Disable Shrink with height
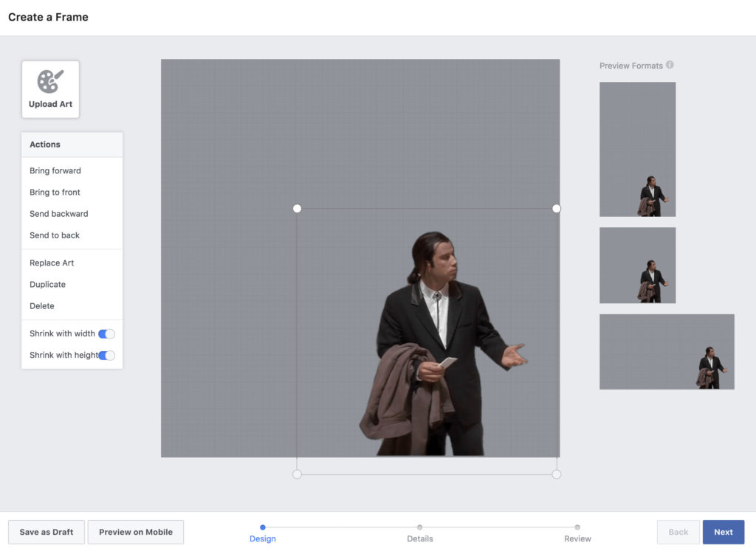 pos(106,355)
